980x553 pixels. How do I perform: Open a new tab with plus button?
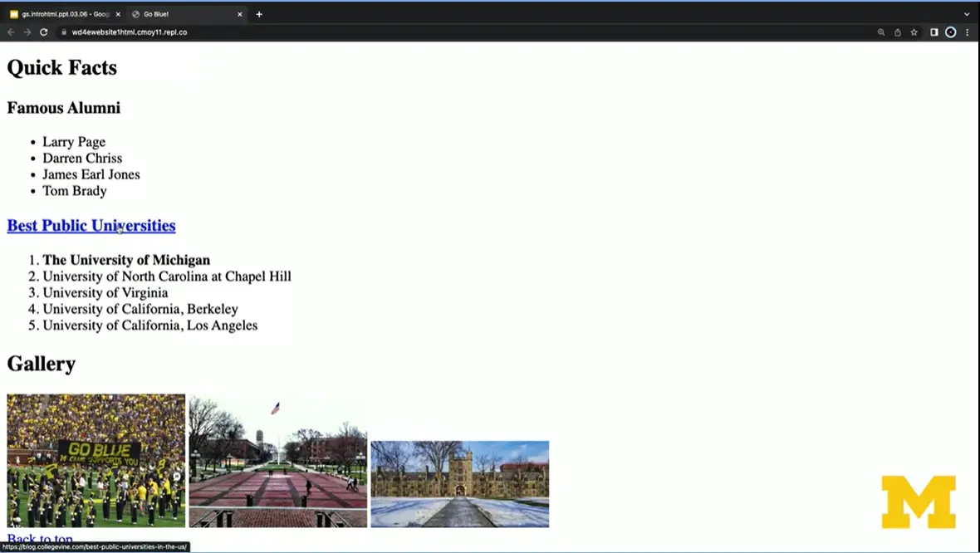point(259,14)
